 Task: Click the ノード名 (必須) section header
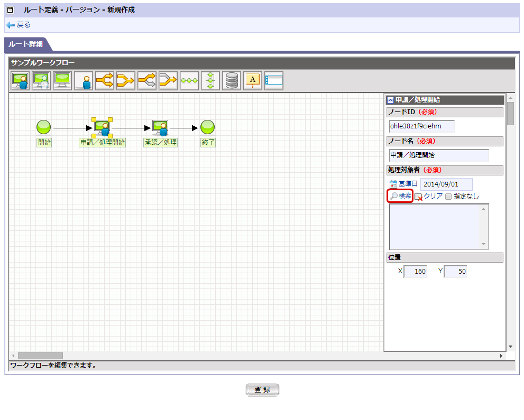445,141
